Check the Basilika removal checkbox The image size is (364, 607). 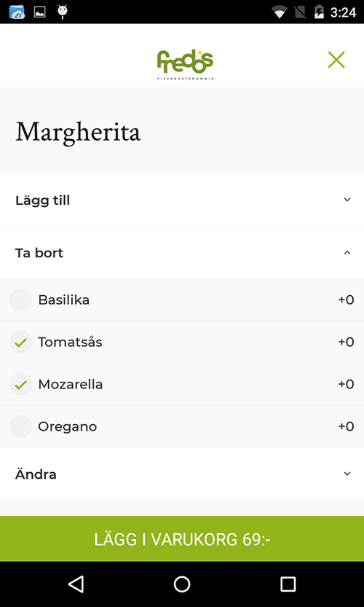(20, 299)
